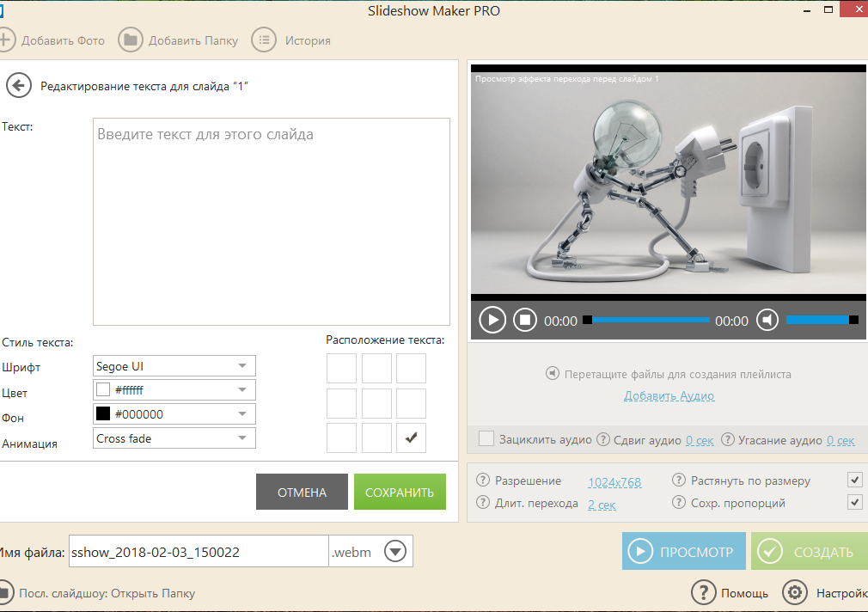Select middle-left text position
The height and width of the screenshot is (612, 868).
tap(341, 403)
